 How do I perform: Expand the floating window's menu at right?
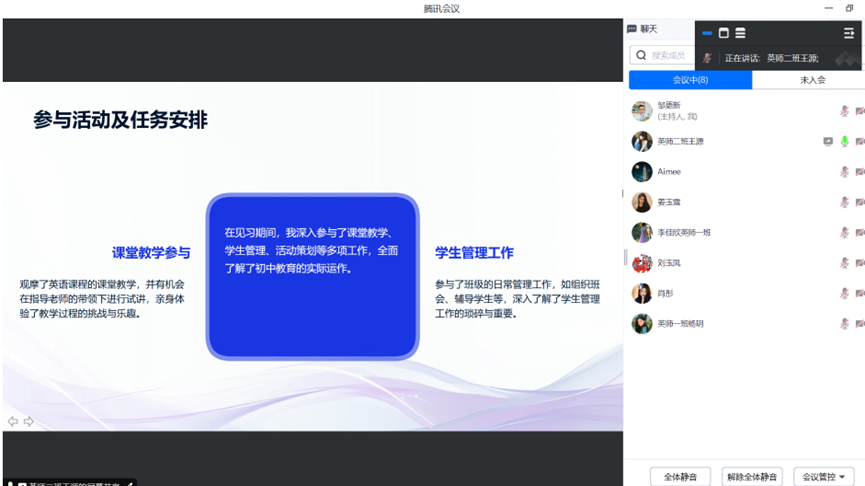(x=849, y=33)
